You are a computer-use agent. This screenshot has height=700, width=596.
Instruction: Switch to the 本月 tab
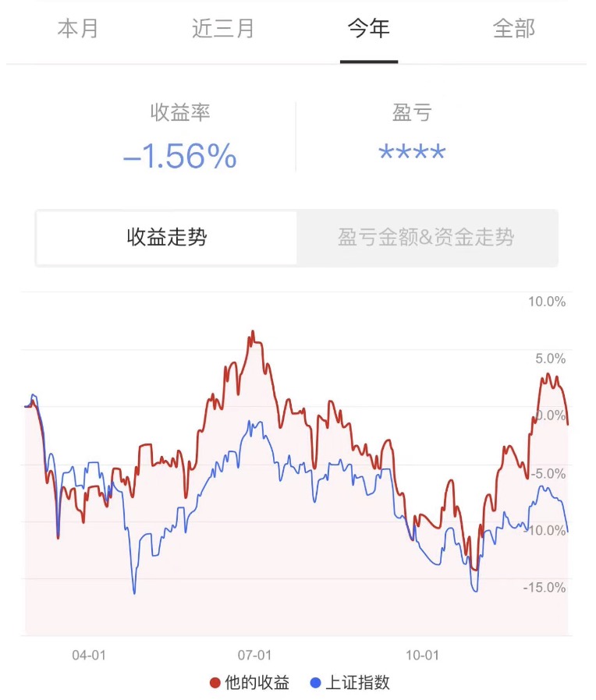[78, 30]
